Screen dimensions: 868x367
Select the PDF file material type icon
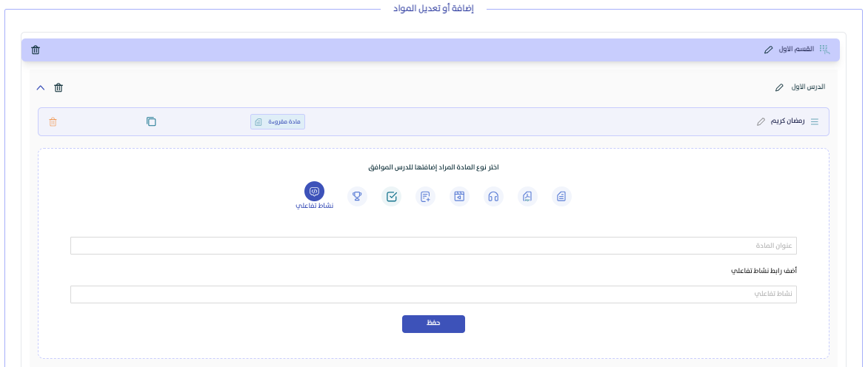point(527,196)
